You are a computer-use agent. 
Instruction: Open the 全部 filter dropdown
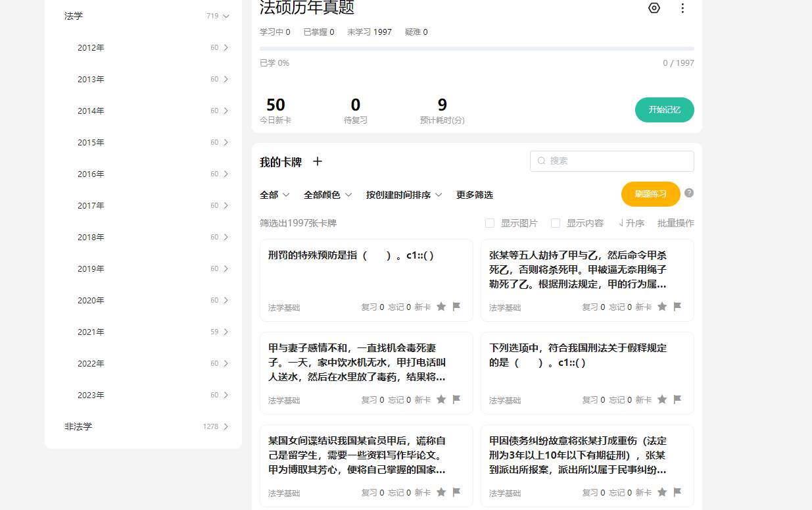275,195
